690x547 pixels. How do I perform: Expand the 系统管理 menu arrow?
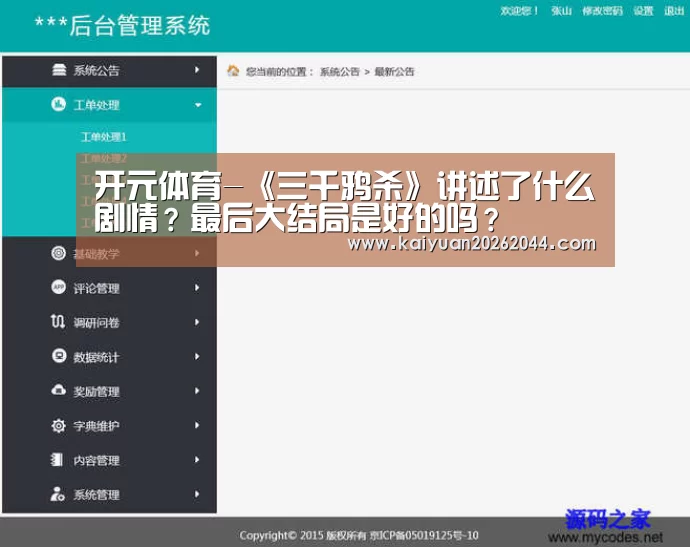pos(197,494)
